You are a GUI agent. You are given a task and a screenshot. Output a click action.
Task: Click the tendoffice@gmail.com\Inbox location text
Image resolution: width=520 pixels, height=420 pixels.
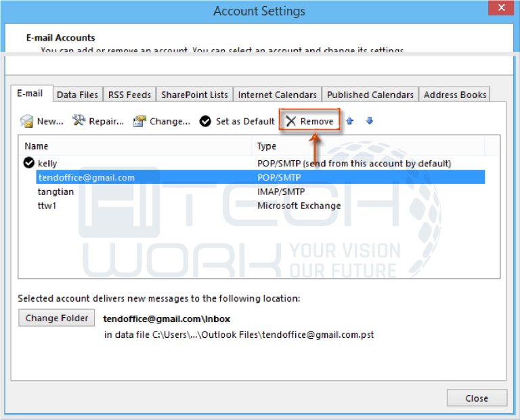tap(167, 319)
